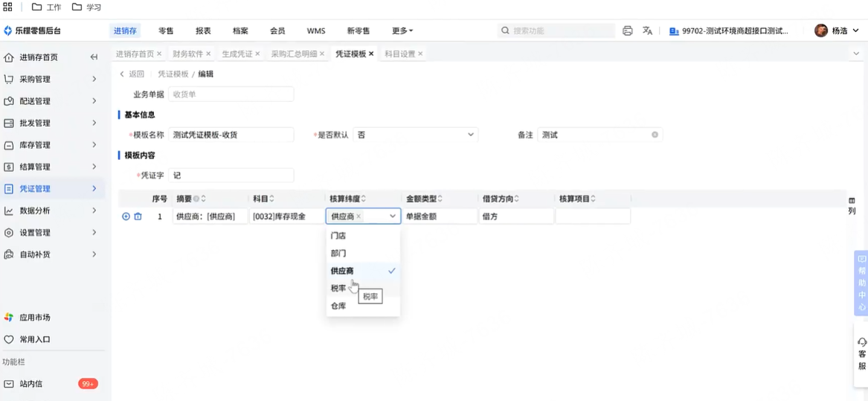868x401 pixels.
Task: Close the 进销存首页 tab
Action: click(159, 54)
